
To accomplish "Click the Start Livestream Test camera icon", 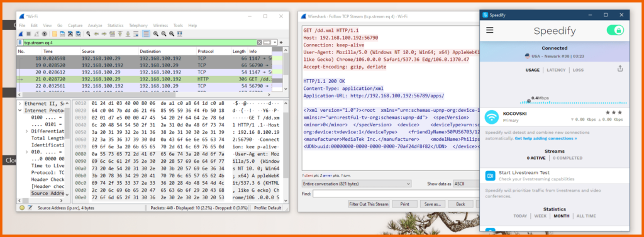I will point(490,175).
